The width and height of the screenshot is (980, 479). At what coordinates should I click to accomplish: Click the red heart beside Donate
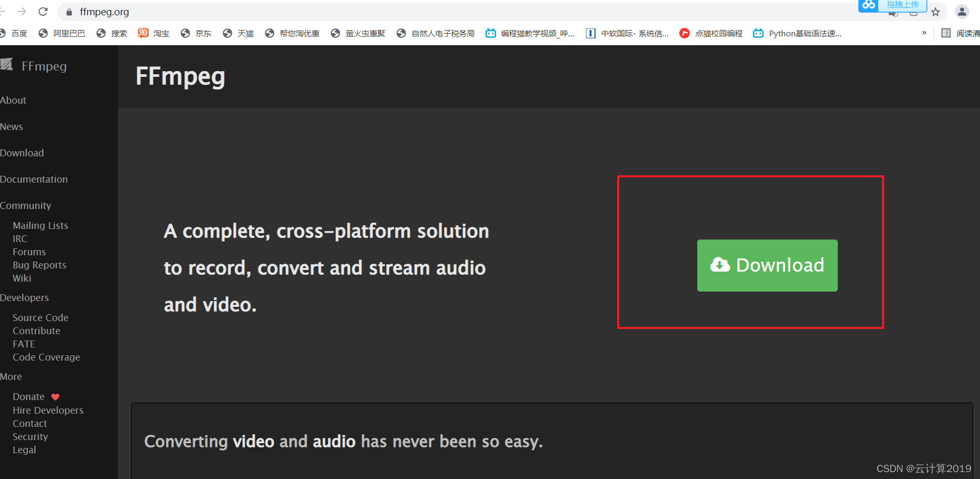pyautogui.click(x=55, y=397)
